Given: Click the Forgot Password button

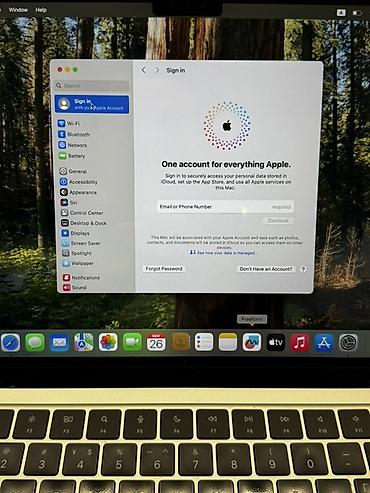Looking at the screenshot, I should tap(164, 269).
